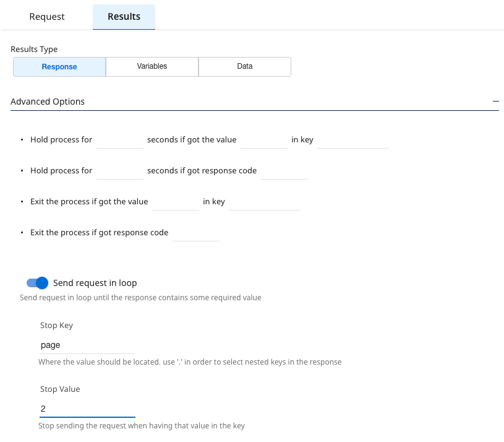Viewport: 504px width, 442px height.
Task: Click the Send request in loop label
Action: (x=95, y=283)
